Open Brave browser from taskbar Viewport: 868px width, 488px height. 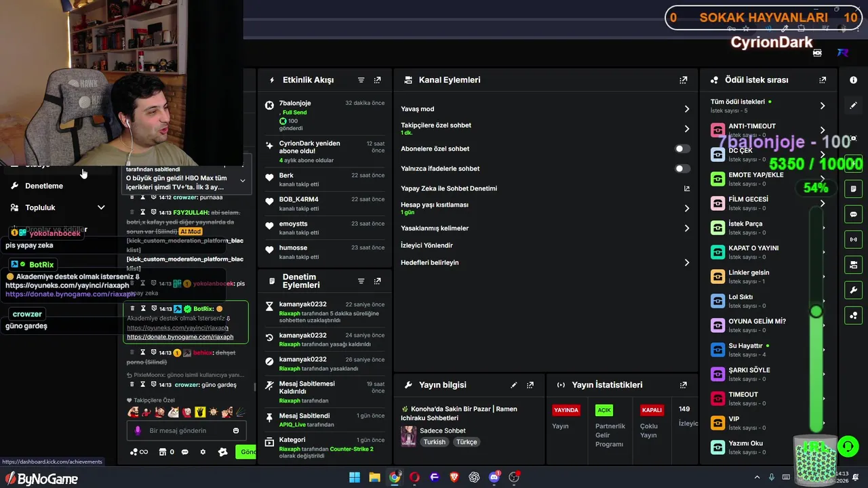[x=454, y=477]
